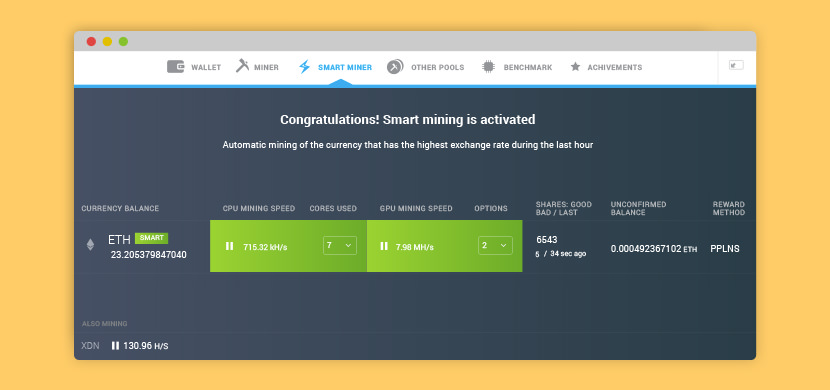Go to the Other Pools tab
830x390 pixels.
point(426,67)
